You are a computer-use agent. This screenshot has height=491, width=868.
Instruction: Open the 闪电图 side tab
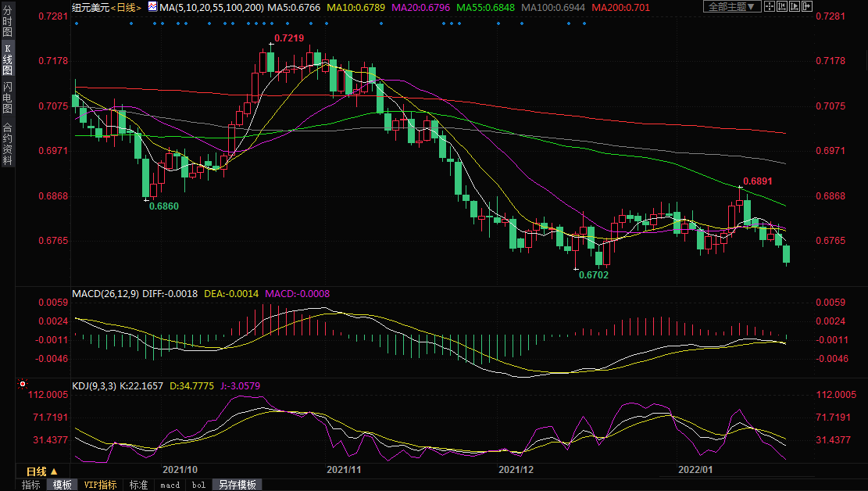7,96
